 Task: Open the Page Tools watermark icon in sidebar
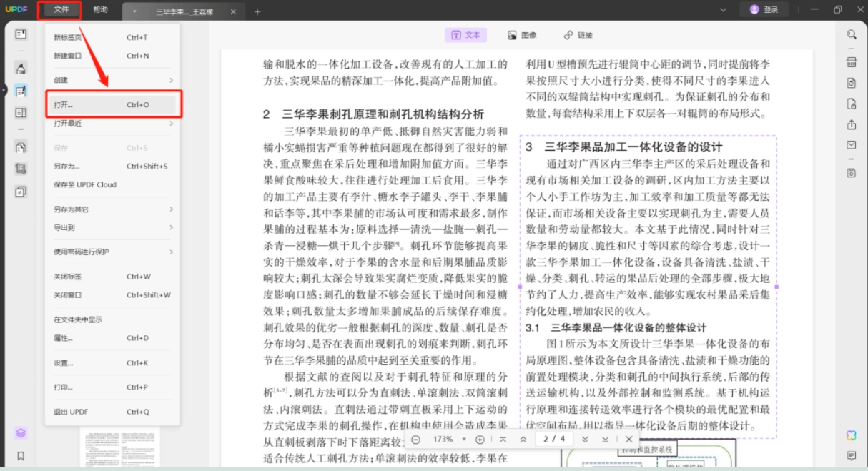[x=21, y=192]
